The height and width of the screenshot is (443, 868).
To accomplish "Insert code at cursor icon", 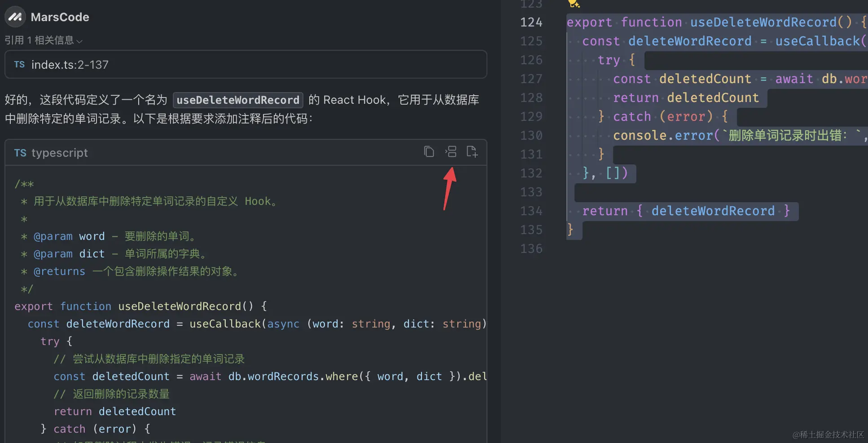I will [x=451, y=152].
